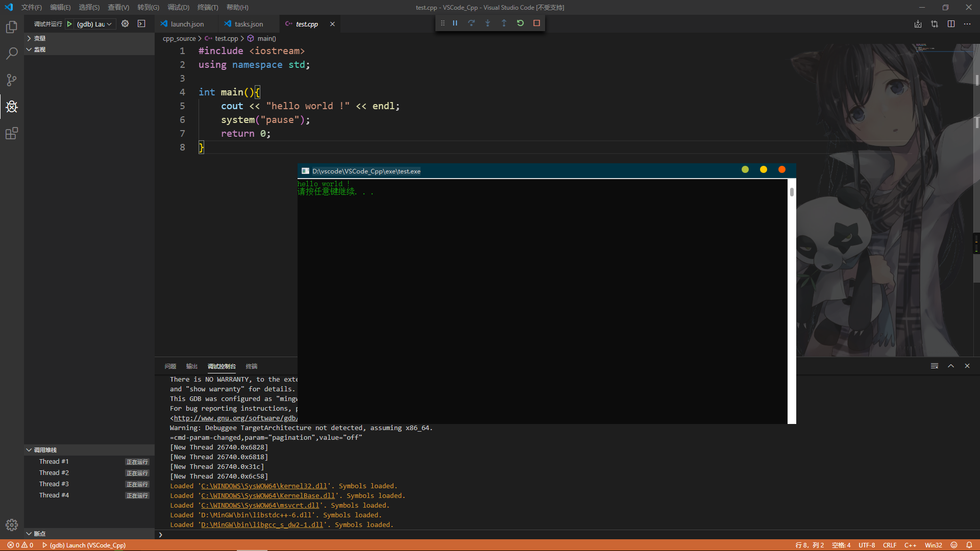Expand the 变量 Variables section
The height and width of the screenshot is (551, 980).
[x=89, y=38]
